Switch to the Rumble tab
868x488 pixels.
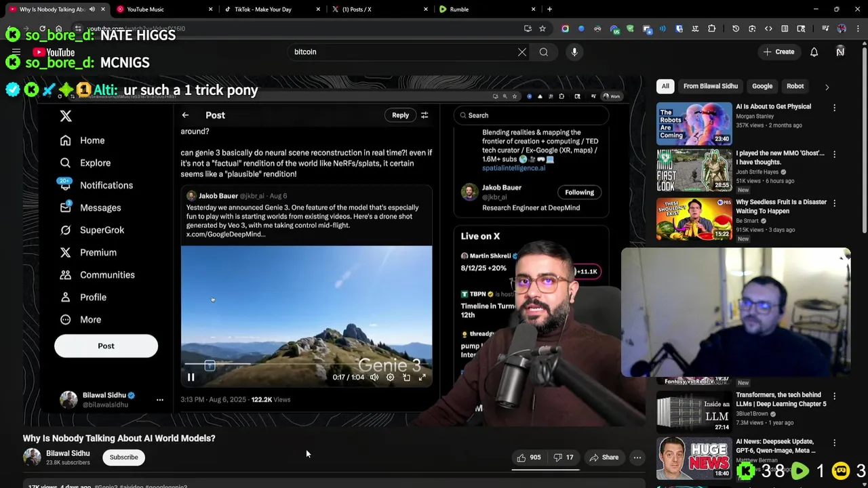click(x=486, y=9)
